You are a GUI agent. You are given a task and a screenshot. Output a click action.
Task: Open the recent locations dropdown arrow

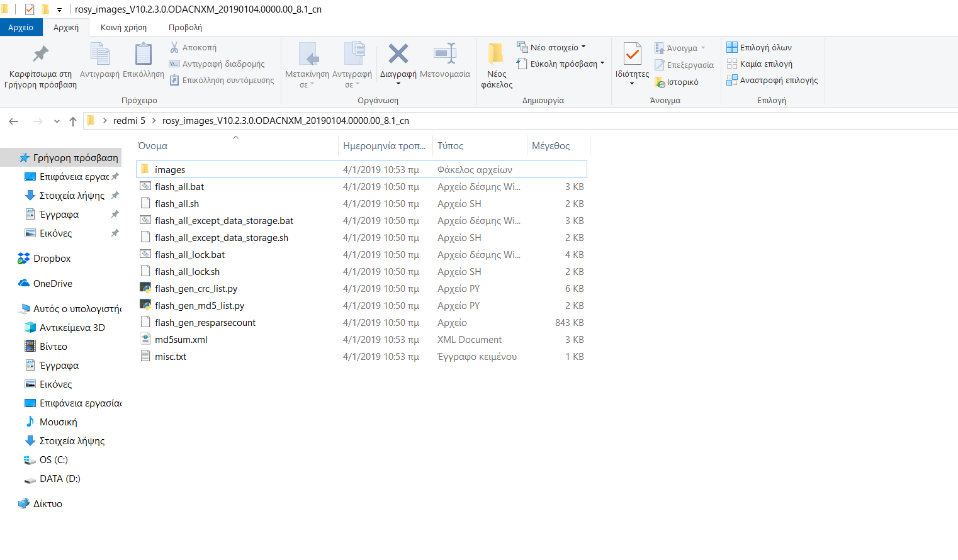57,121
